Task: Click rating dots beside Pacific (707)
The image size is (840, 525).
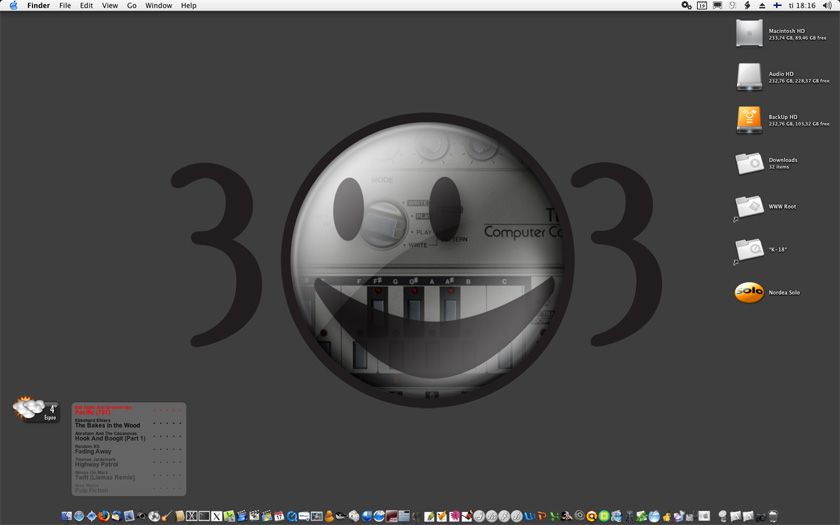Action: (167, 411)
